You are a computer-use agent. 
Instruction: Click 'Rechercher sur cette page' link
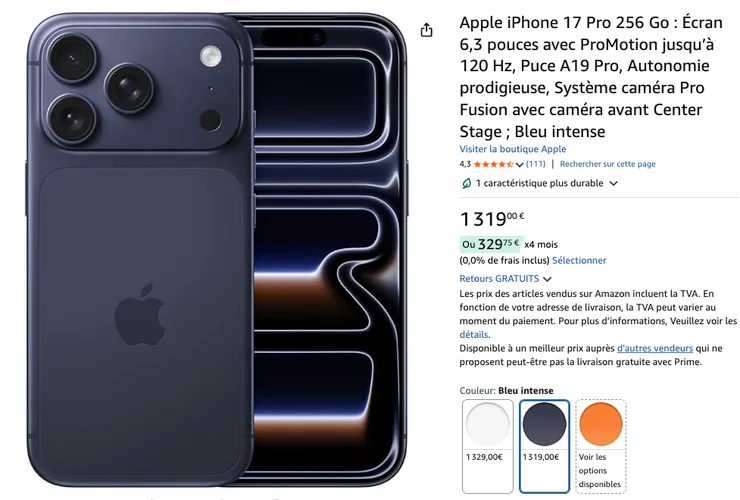point(607,164)
